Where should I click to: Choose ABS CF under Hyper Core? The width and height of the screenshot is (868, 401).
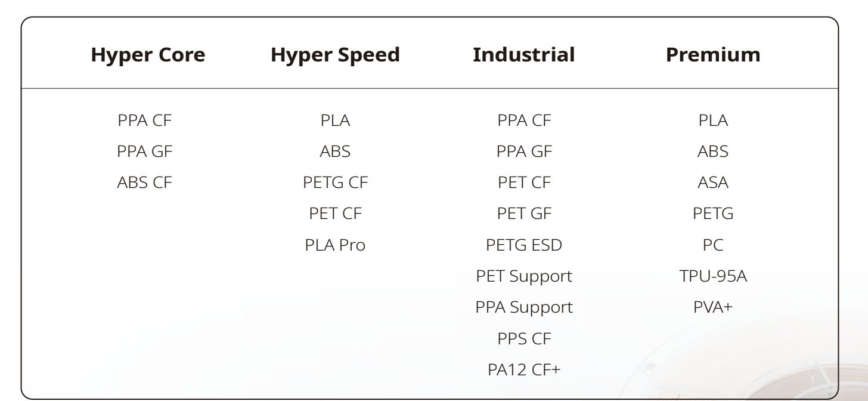tap(145, 183)
